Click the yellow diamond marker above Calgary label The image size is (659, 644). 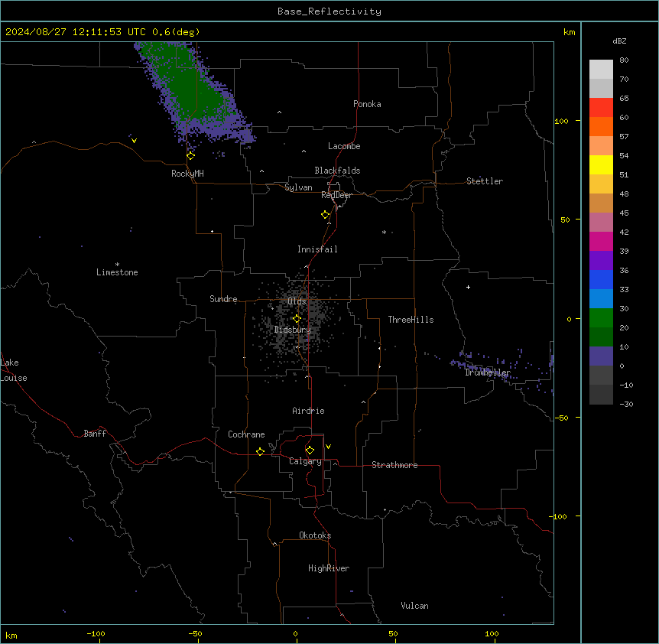click(310, 450)
